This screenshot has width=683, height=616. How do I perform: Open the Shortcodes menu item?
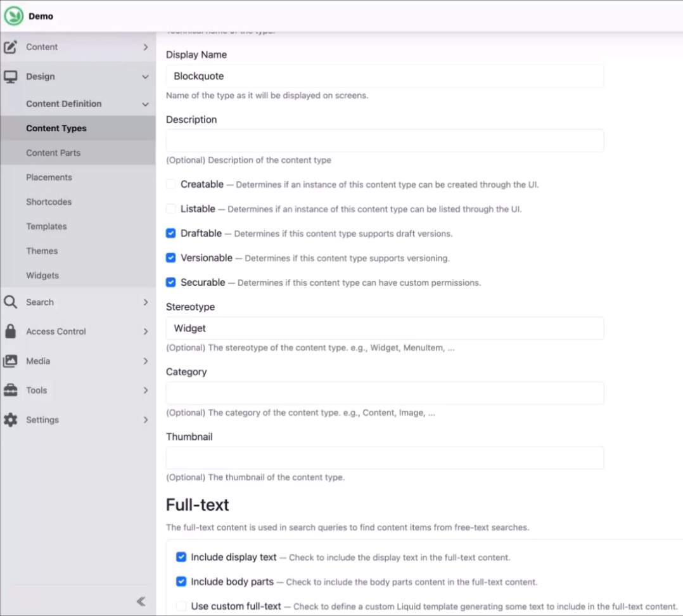click(x=78, y=202)
